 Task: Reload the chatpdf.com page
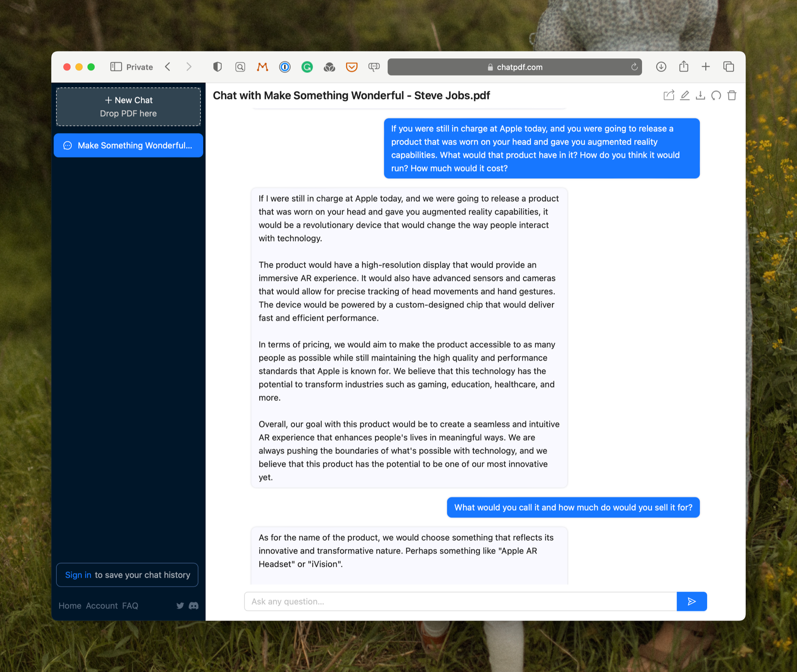tap(634, 67)
